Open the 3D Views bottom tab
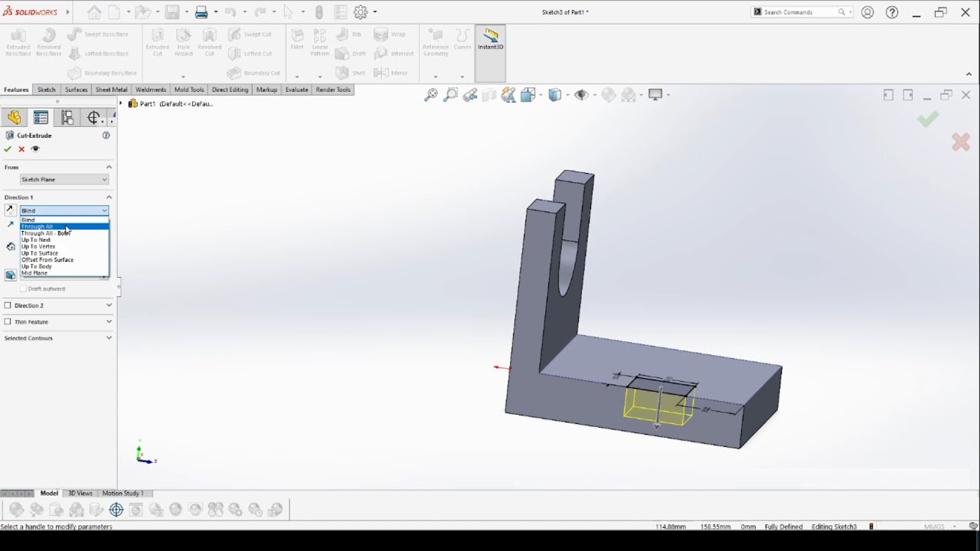The height and width of the screenshot is (551, 980). click(x=80, y=494)
